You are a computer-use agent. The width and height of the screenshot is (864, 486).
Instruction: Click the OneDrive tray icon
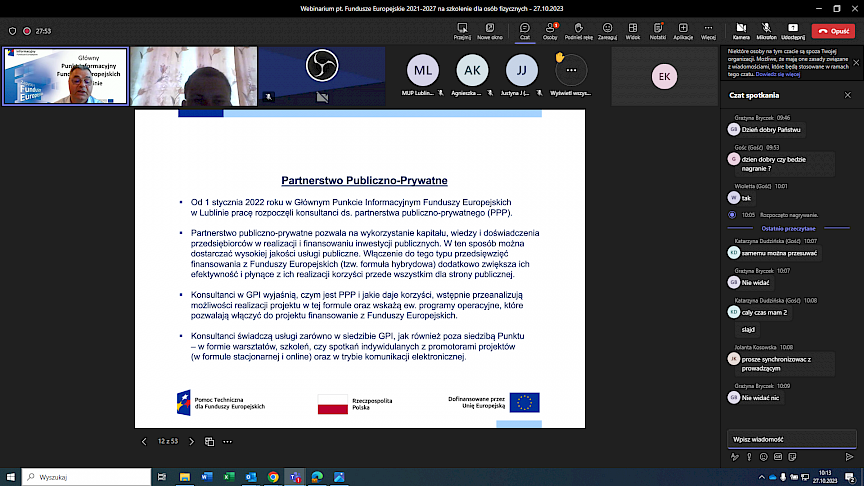click(773, 477)
